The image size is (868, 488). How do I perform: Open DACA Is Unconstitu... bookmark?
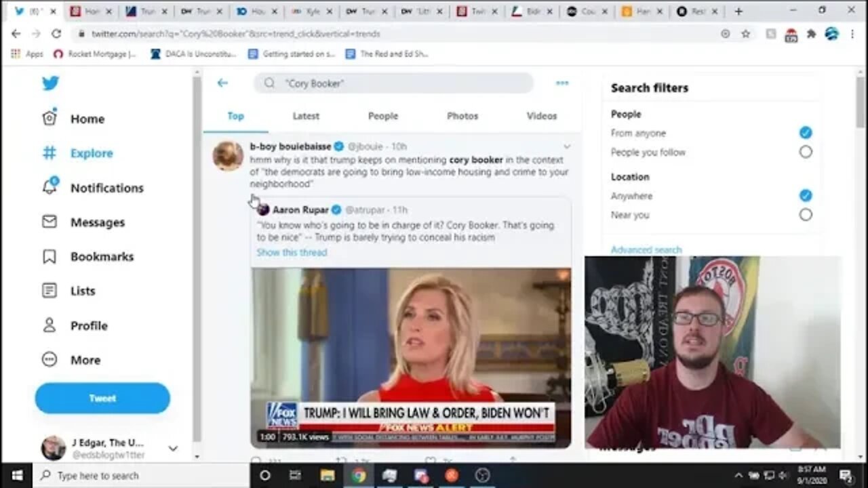click(193, 54)
